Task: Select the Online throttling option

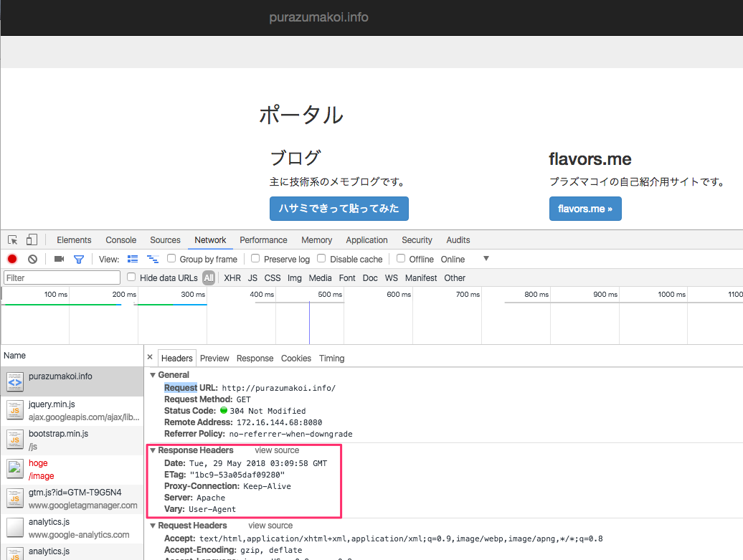Action: point(453,259)
